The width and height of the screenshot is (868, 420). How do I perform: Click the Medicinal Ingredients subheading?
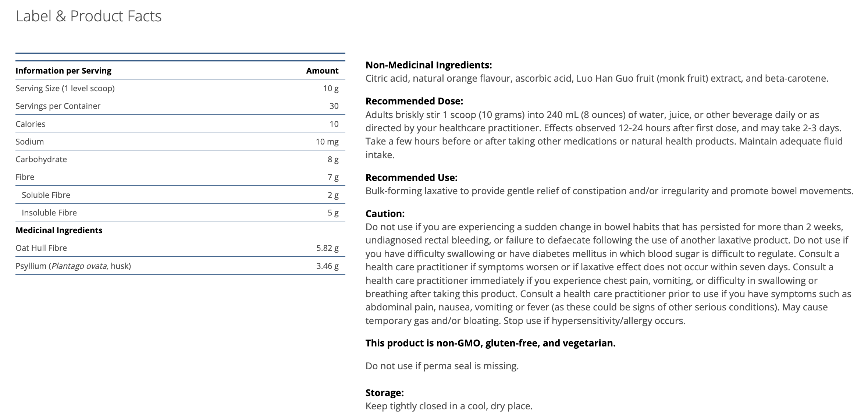point(59,230)
